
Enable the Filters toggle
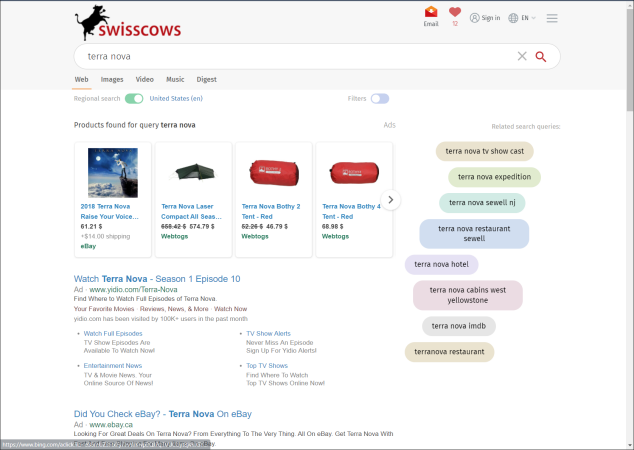(380, 99)
